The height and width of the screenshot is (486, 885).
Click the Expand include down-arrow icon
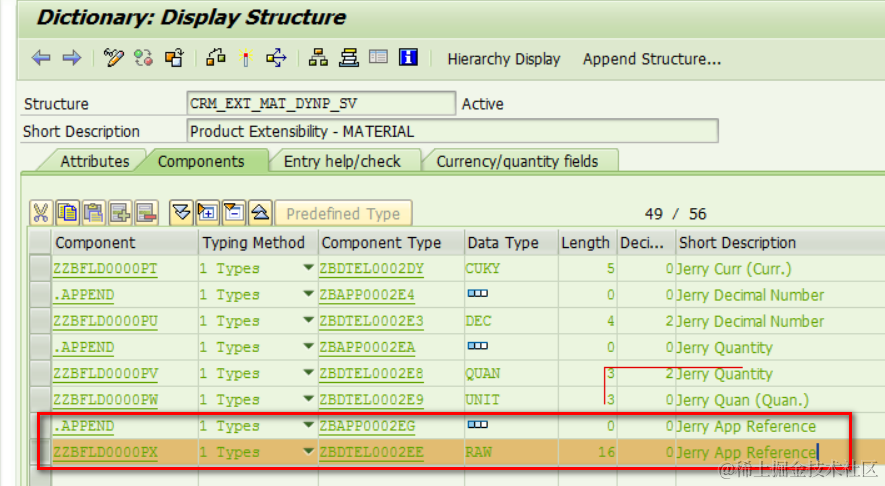(x=181, y=213)
